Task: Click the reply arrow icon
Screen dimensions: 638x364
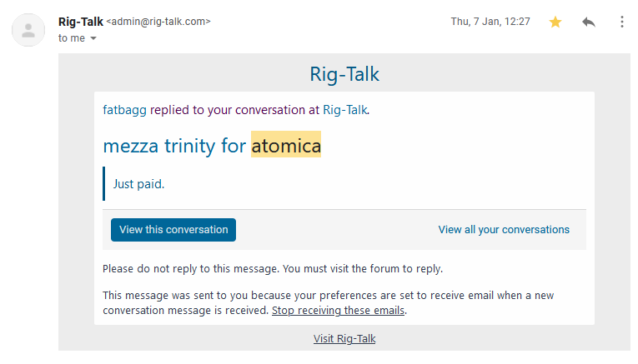Action: tap(589, 22)
